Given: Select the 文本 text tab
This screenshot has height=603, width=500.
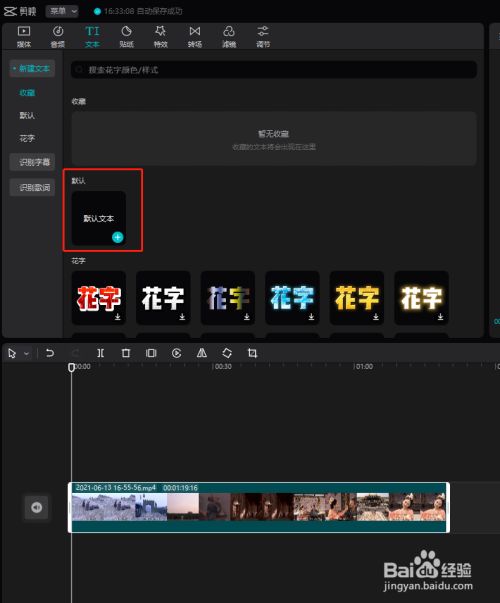Looking at the screenshot, I should [92, 37].
